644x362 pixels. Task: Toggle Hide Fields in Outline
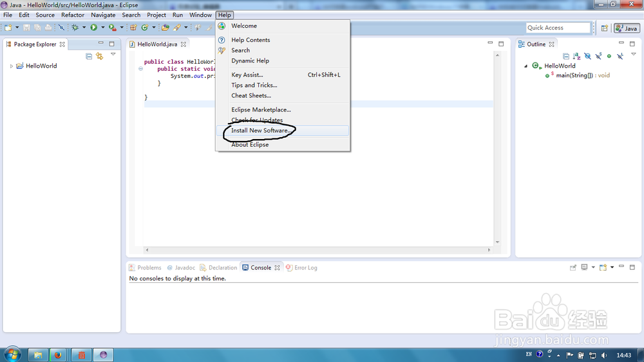coord(588,56)
